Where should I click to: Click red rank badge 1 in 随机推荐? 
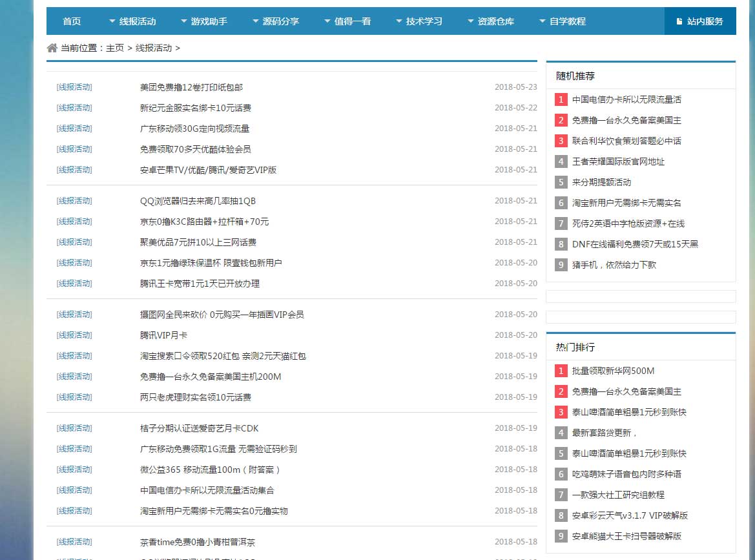561,99
